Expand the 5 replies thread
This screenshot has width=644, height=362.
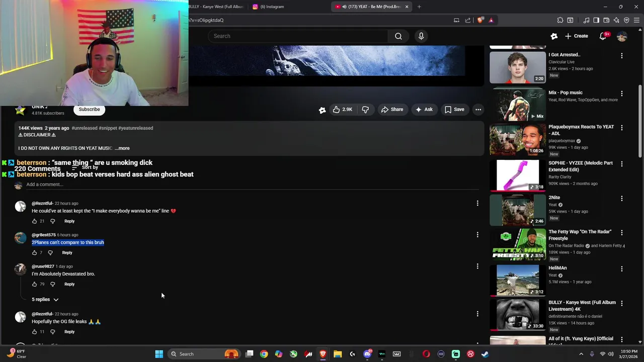[x=45, y=300]
